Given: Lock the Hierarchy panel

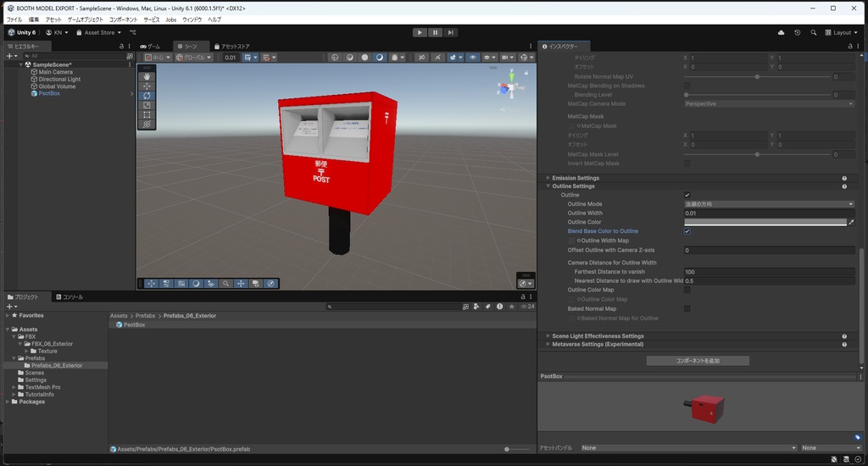Looking at the screenshot, I should [122, 47].
